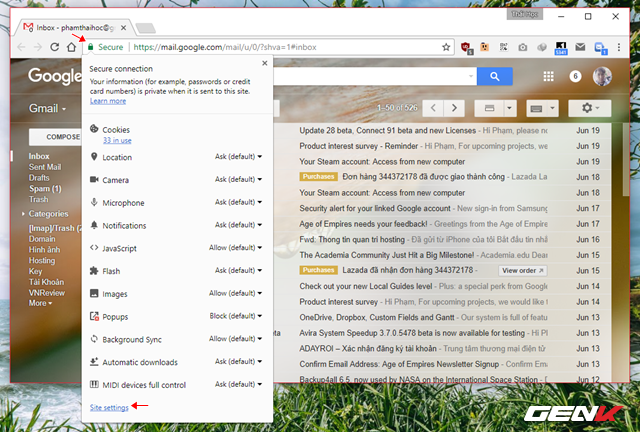The image size is (640, 432).
Task: Go to older emails with right chevron
Action: [x=454, y=108]
